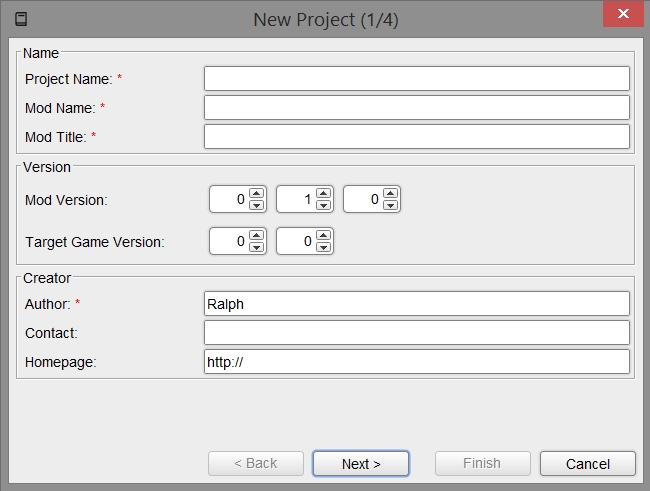Increment the Mod Version minor value
The image size is (650, 491).
(x=323, y=194)
